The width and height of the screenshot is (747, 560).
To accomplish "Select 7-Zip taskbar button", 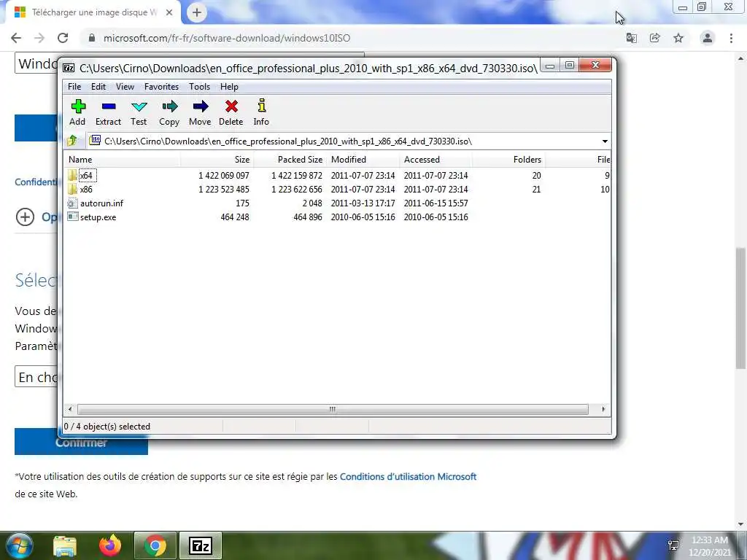I will coord(200,545).
